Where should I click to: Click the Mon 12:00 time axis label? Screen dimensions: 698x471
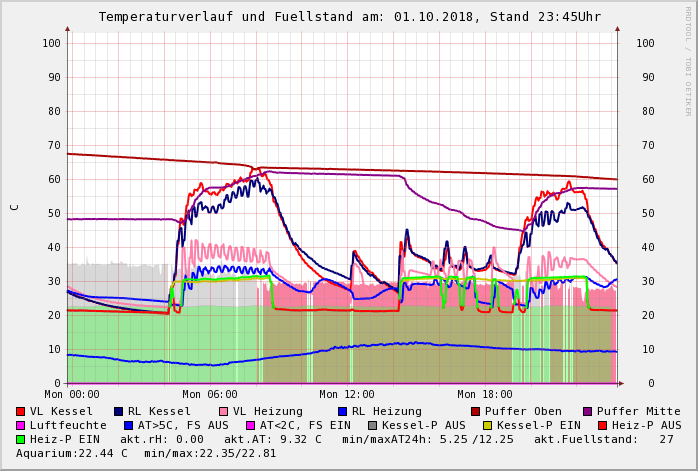click(347, 394)
